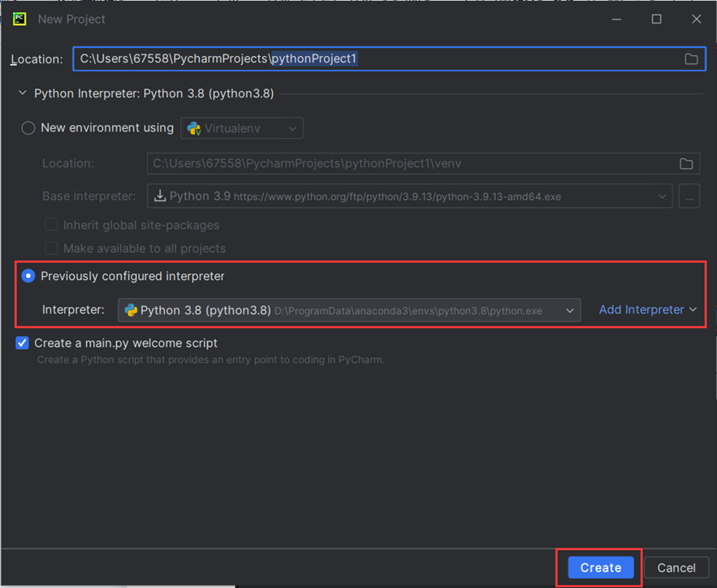Click the project Location path field

click(390, 59)
